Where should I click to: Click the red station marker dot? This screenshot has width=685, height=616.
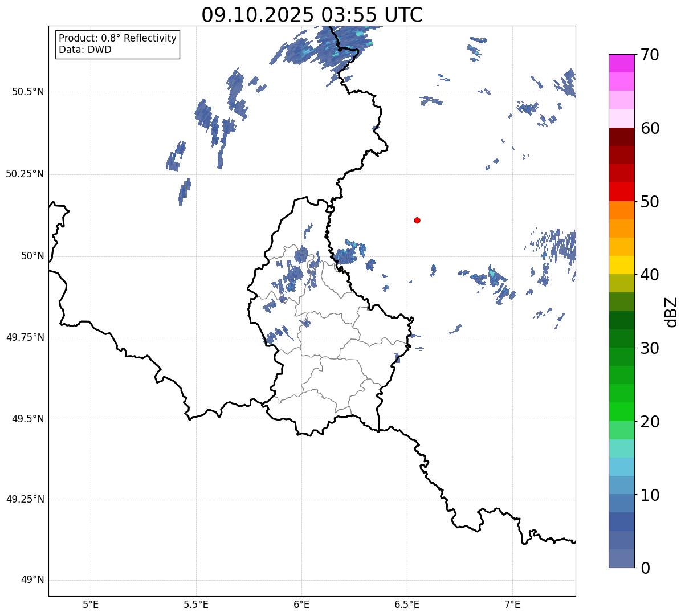point(417,220)
